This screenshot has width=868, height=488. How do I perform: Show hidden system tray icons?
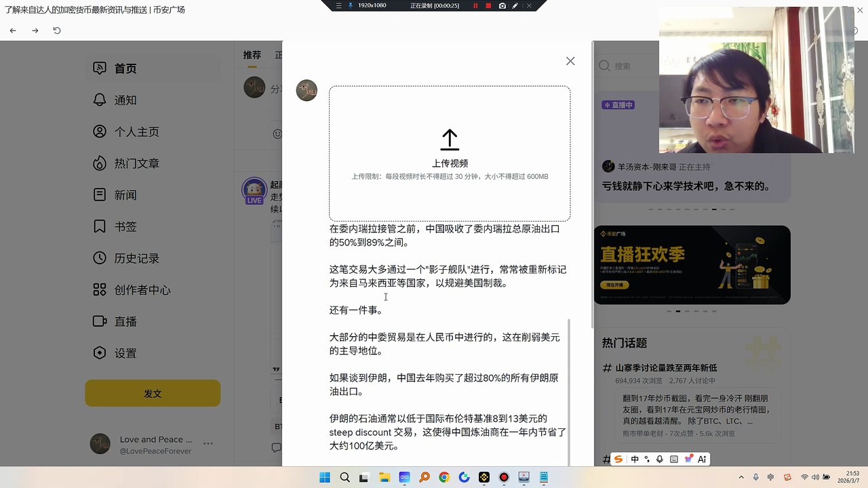click(741, 477)
